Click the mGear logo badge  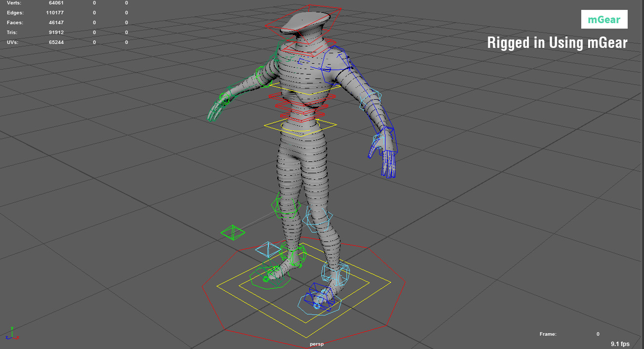(x=604, y=19)
